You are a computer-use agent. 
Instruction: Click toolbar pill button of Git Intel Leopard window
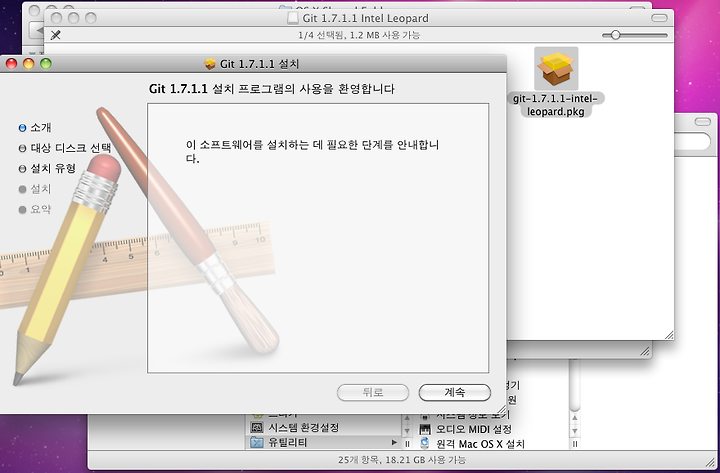[x=659, y=18]
